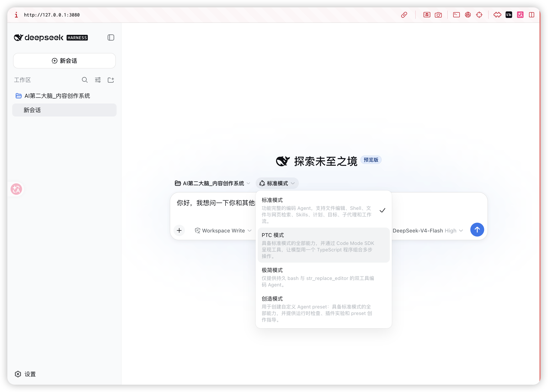548x392 pixels.
Task: Take a screenshot with the camera icon
Action: point(438,15)
